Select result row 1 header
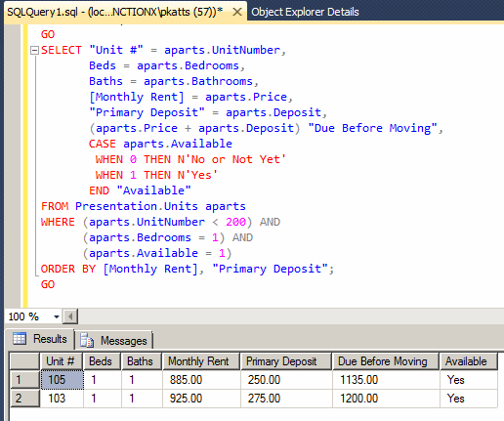This screenshot has height=421, width=504. (x=24, y=380)
